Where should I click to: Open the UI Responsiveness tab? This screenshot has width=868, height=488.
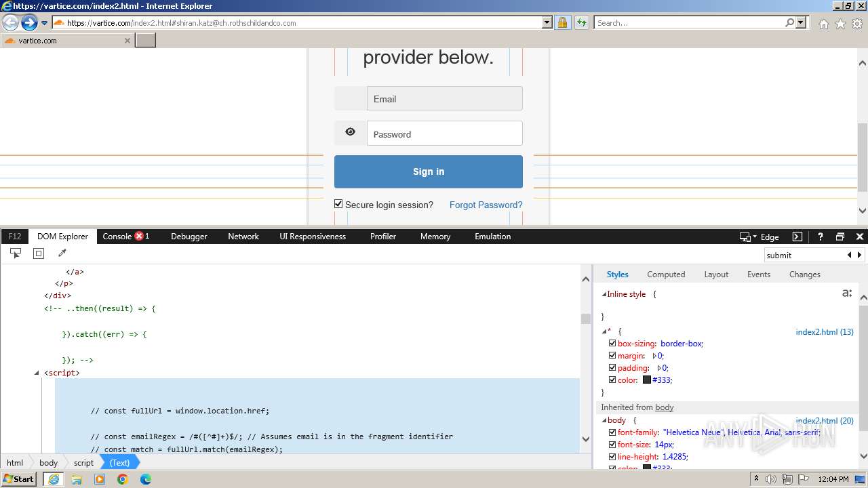(x=313, y=237)
